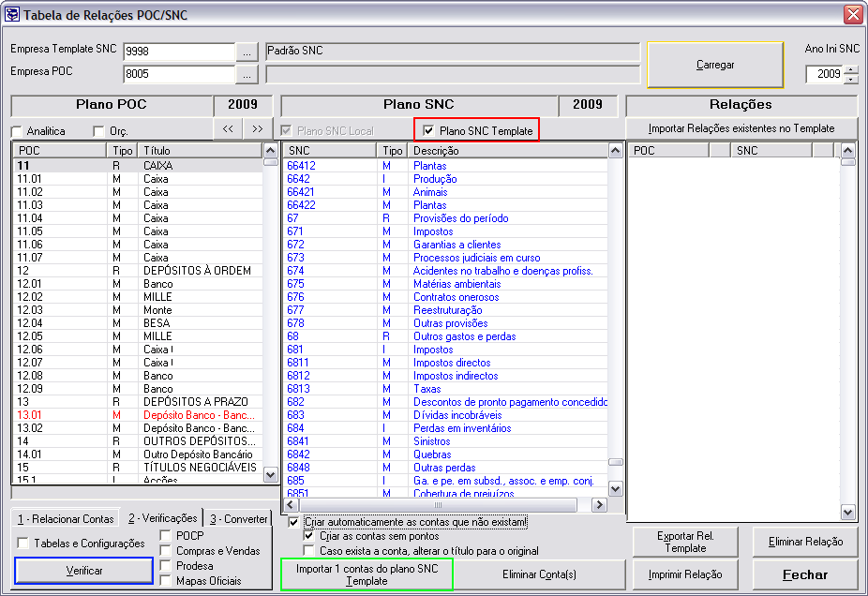Click Empresa POC input field 8005
Viewport: 868px width, 596px height.
179,74
